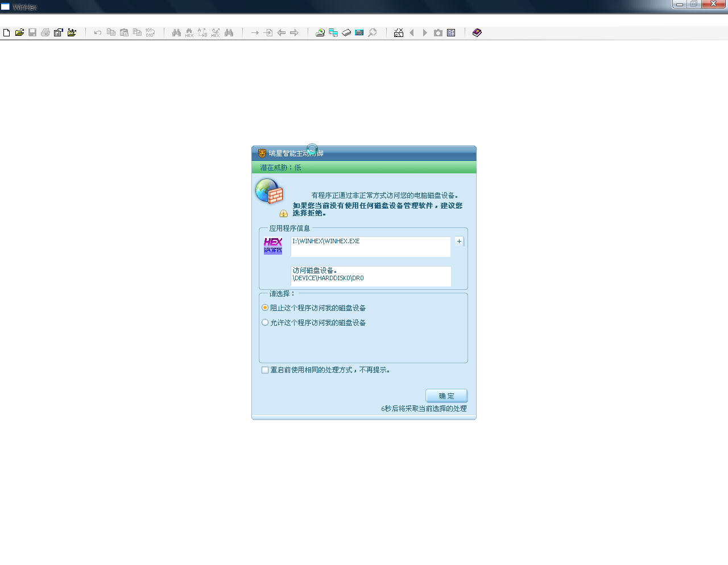Screen dimensions: 728x565
Task: Click the 请选择： group label
Action: (282, 294)
